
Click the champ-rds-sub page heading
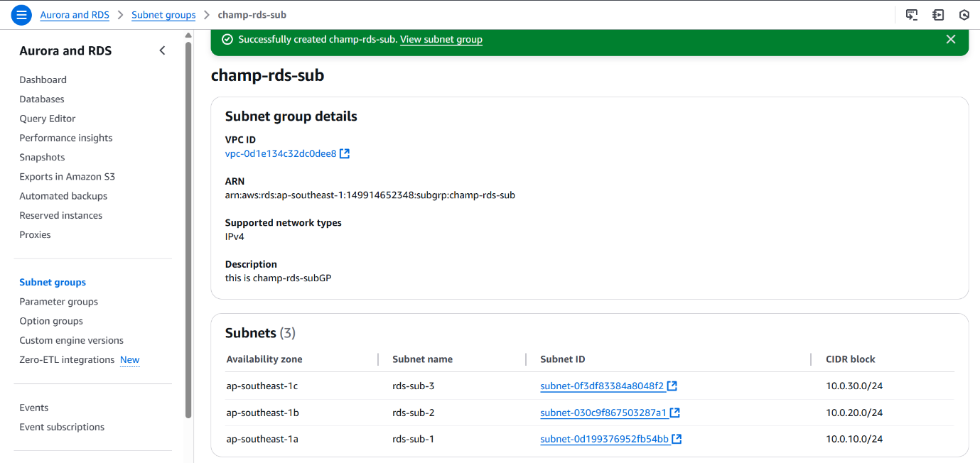click(x=267, y=75)
